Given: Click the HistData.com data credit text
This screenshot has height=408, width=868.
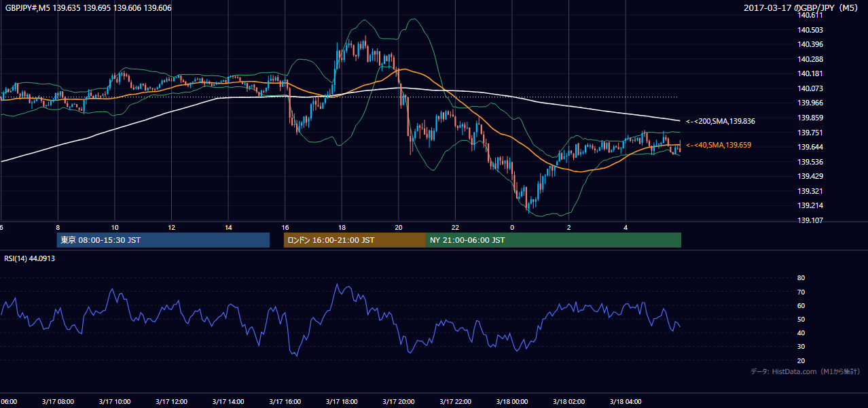Looking at the screenshot, I should pyautogui.click(x=806, y=371).
